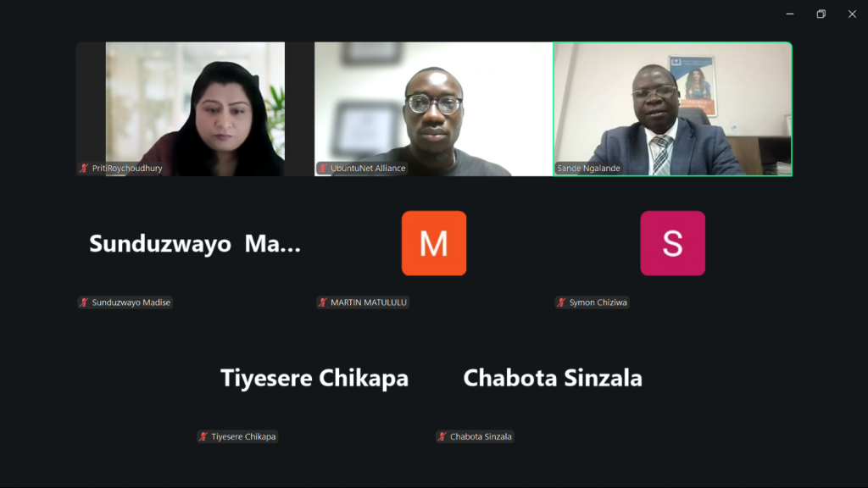Restore down the meeting window
Viewport: 868px width, 488px height.
821,14
